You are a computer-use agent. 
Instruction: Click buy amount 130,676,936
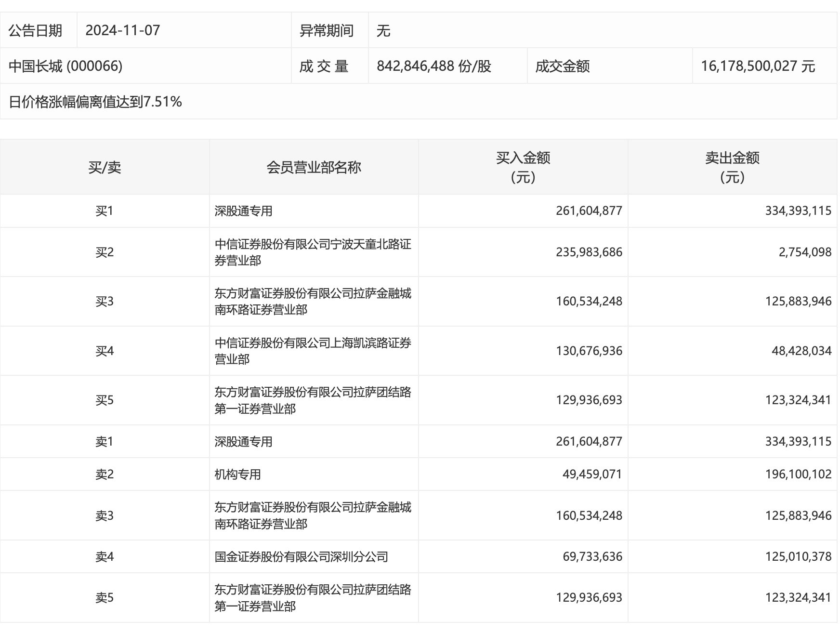589,351
